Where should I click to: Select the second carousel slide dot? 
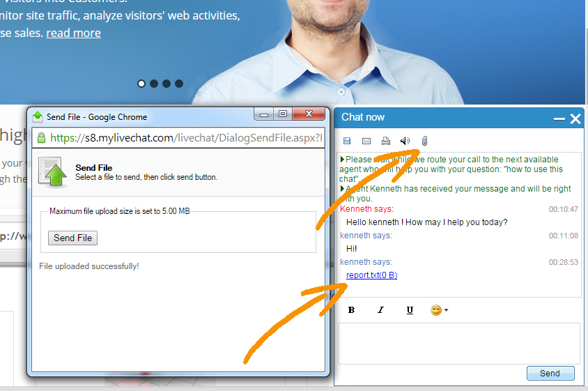point(154,84)
